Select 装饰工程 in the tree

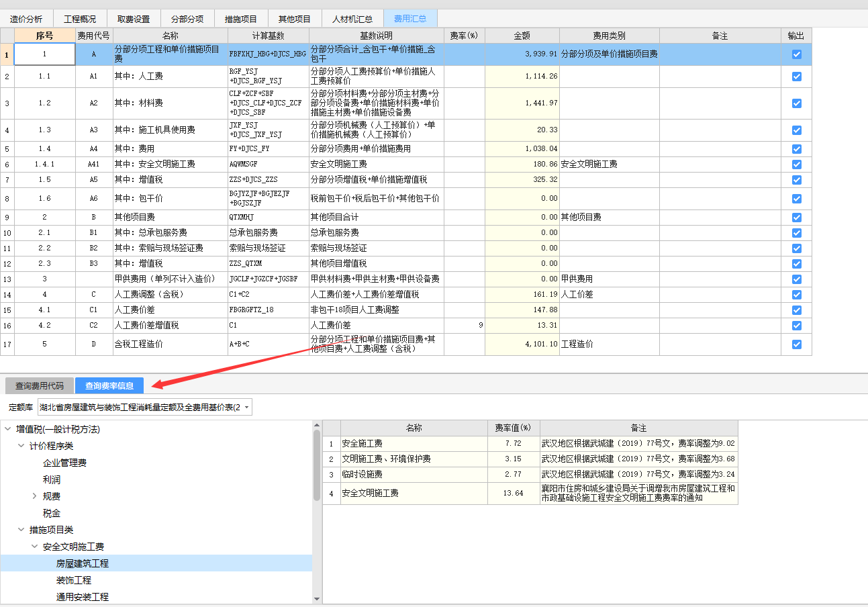coord(73,580)
